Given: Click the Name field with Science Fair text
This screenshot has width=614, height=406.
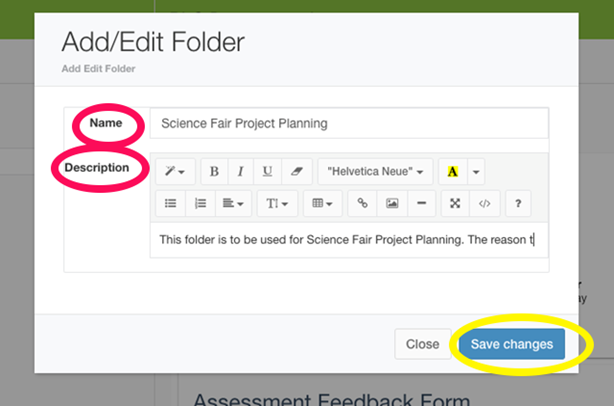Looking at the screenshot, I should pyautogui.click(x=349, y=123).
